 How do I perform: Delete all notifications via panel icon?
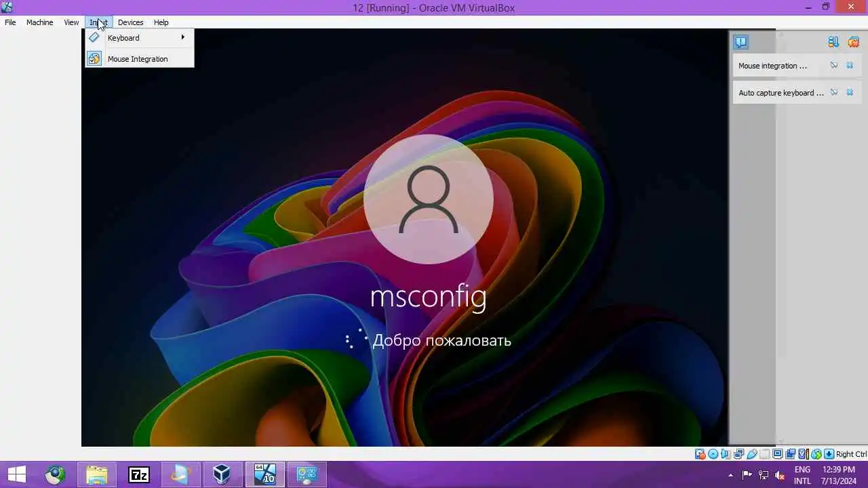pos(853,42)
